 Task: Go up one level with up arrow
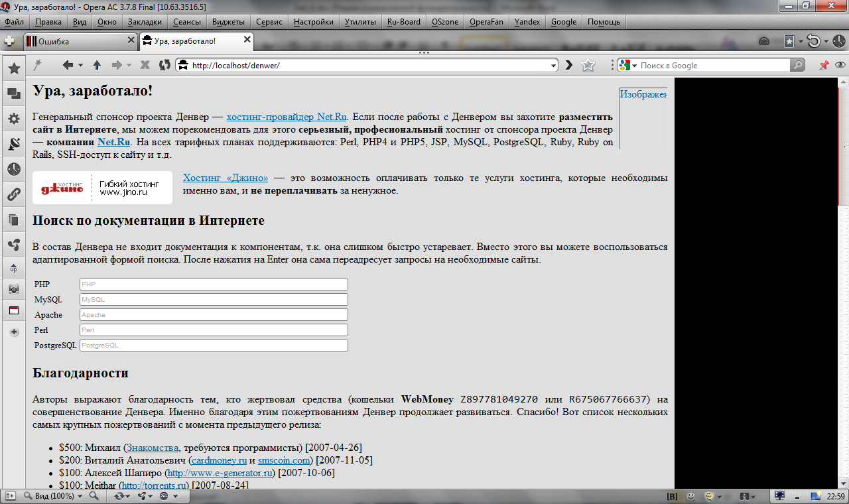point(97,65)
